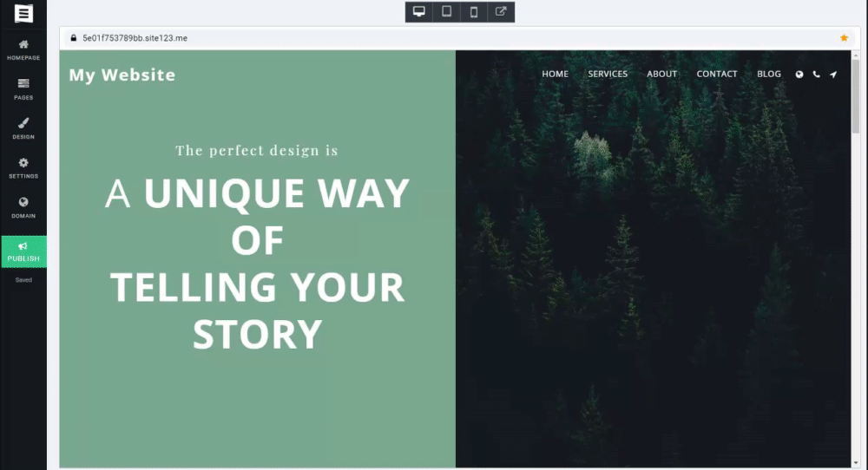
Task: Click the 'A UNIQUE WAY' headline line
Action: (x=258, y=193)
